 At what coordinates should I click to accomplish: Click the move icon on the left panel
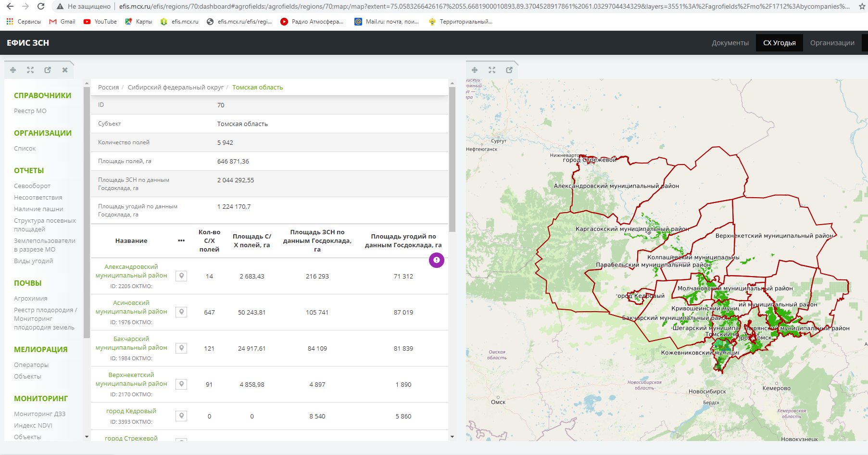(13, 70)
